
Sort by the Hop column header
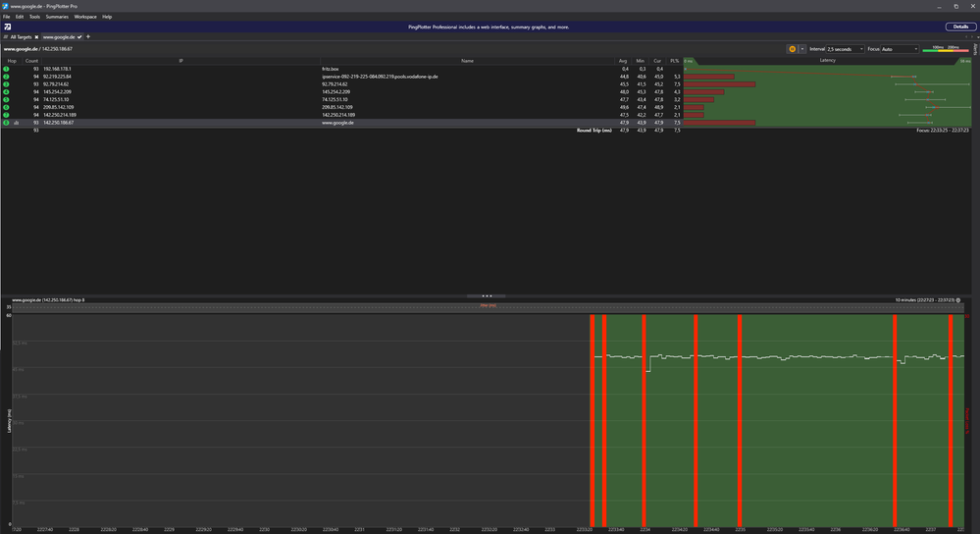pyautogui.click(x=12, y=61)
